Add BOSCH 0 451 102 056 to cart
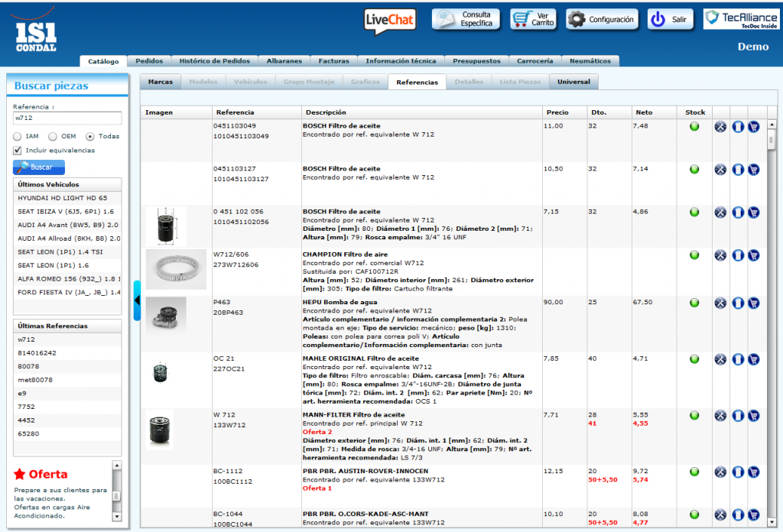The height and width of the screenshot is (532, 783). point(753,212)
